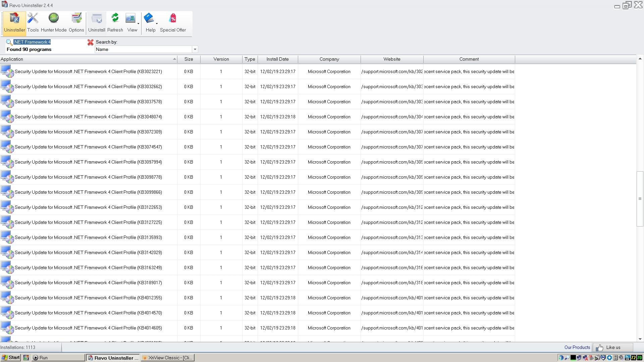The height and width of the screenshot is (362, 644).
Task: Clear search with red X icon
Action: [x=90, y=42]
